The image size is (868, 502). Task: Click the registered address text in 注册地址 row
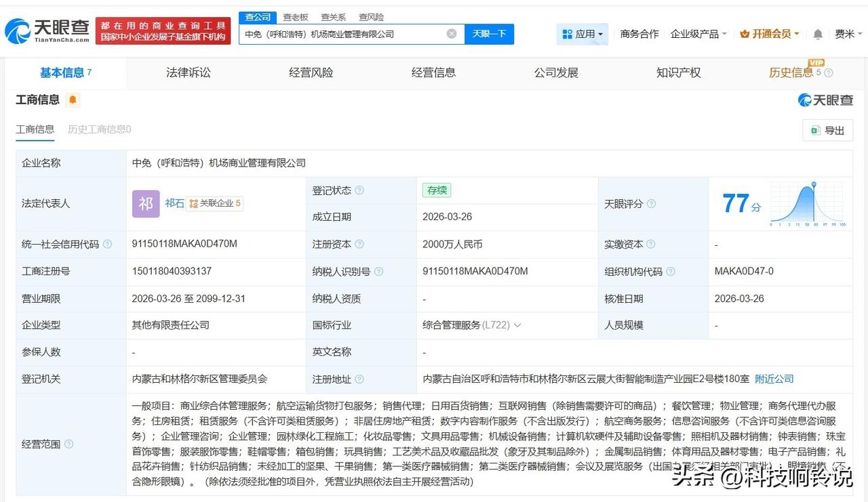[585, 379]
